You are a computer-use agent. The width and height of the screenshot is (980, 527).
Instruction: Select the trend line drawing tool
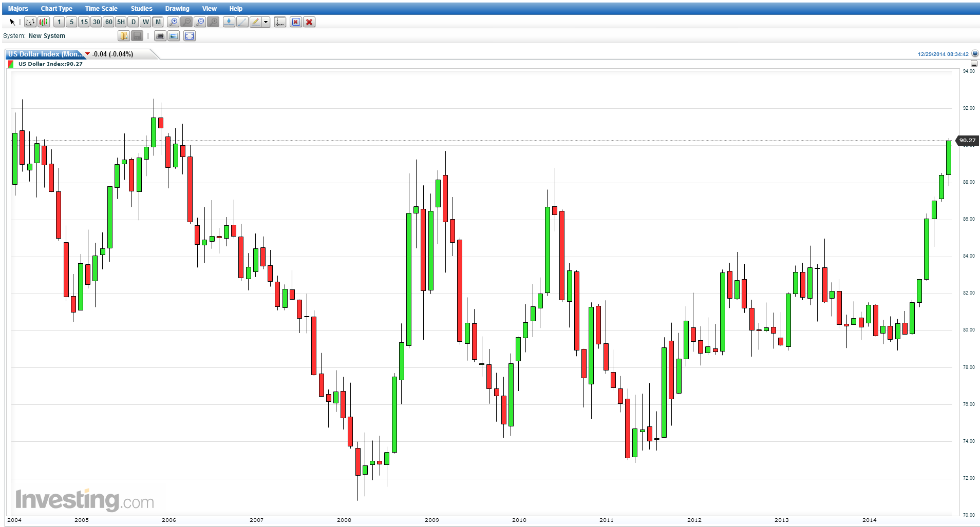242,22
